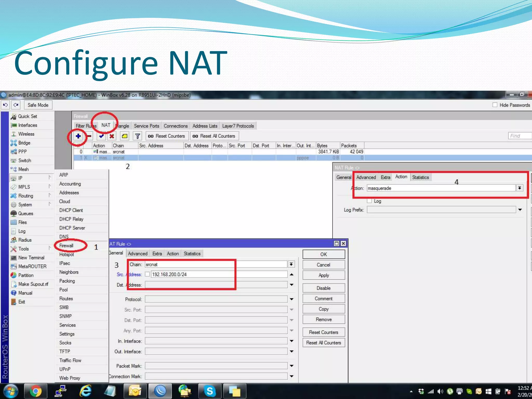Click the Find search box
The height and width of the screenshot is (399, 532).
(520, 136)
